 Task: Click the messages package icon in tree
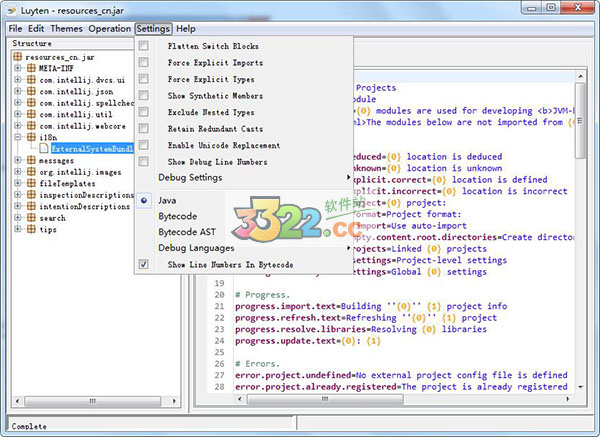(31, 160)
